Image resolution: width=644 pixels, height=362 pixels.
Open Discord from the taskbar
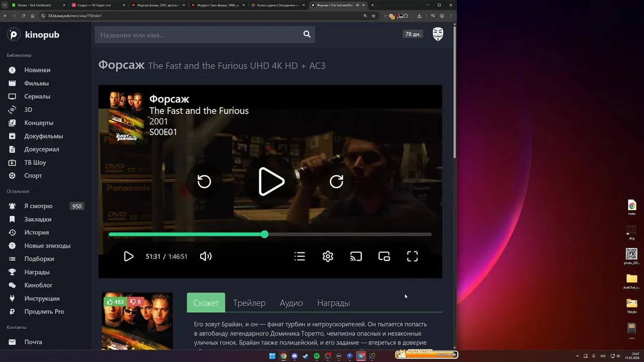click(294, 356)
